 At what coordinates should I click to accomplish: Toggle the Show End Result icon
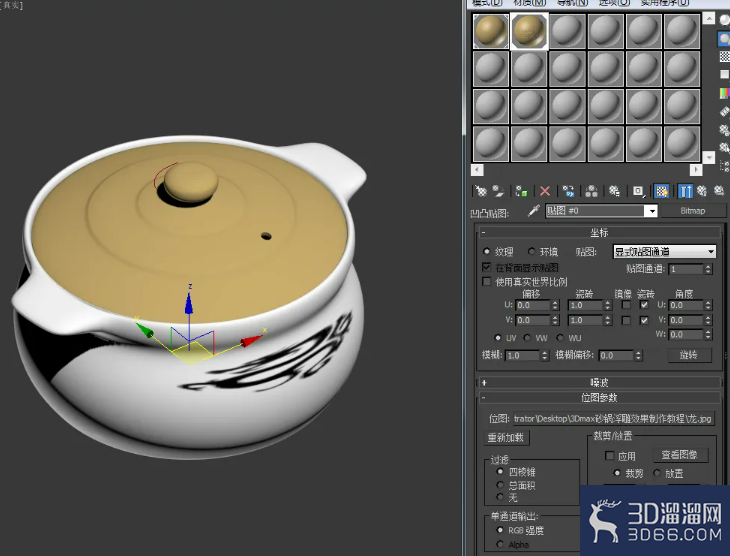click(x=685, y=191)
